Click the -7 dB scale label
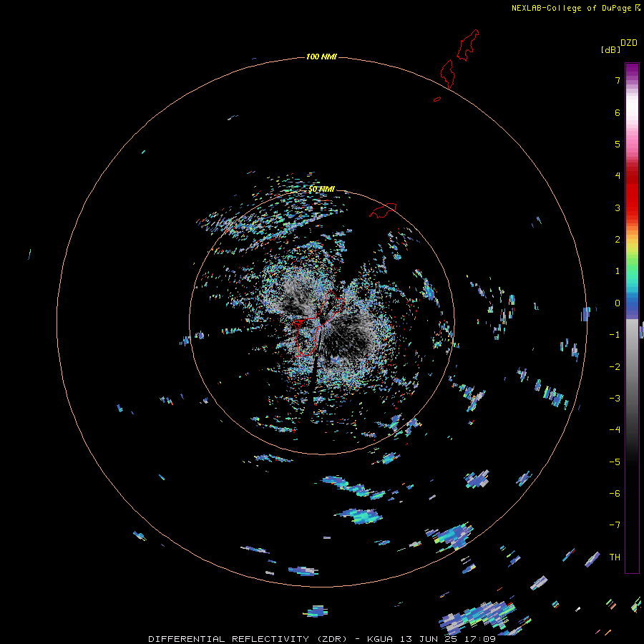 [615, 525]
